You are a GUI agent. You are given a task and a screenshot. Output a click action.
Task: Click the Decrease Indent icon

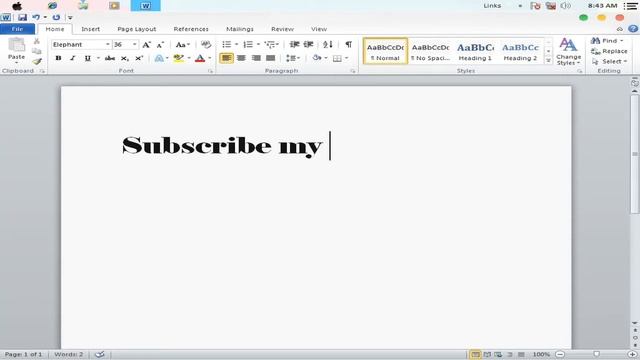[294, 44]
